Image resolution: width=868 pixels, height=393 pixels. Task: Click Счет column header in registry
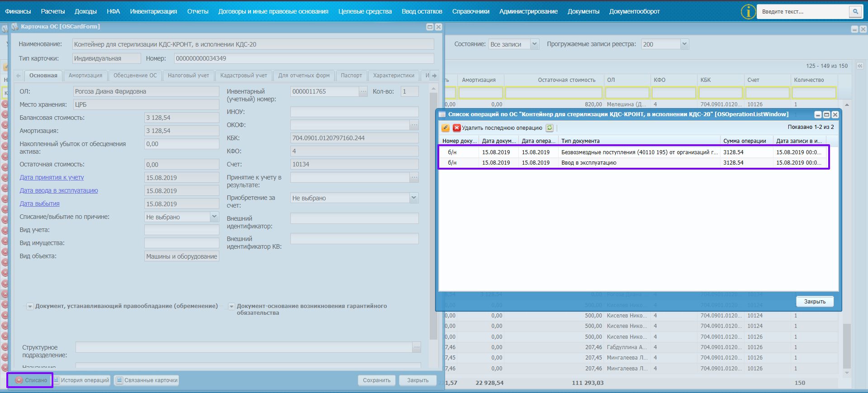(x=767, y=80)
